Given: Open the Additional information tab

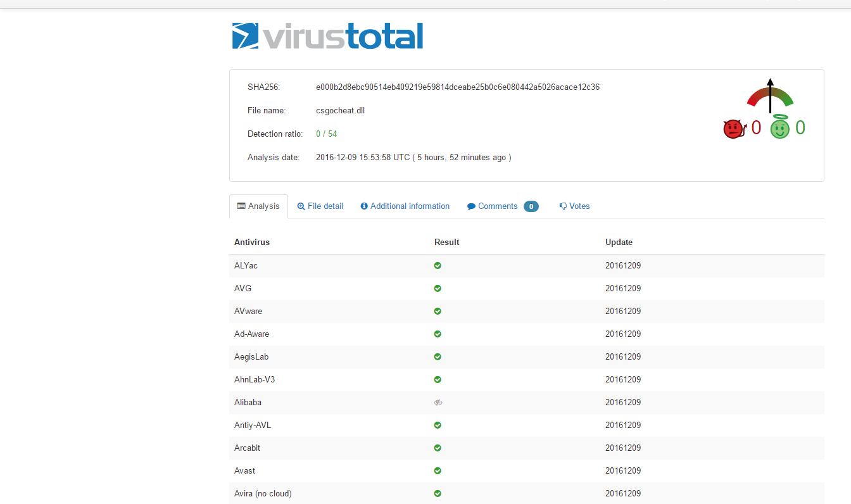Looking at the screenshot, I should 405,206.
